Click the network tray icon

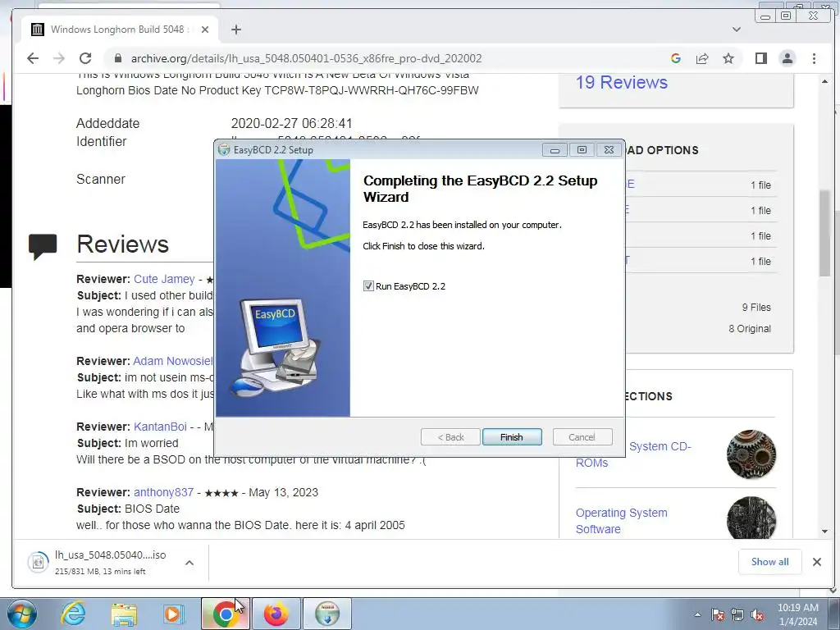[737, 614]
